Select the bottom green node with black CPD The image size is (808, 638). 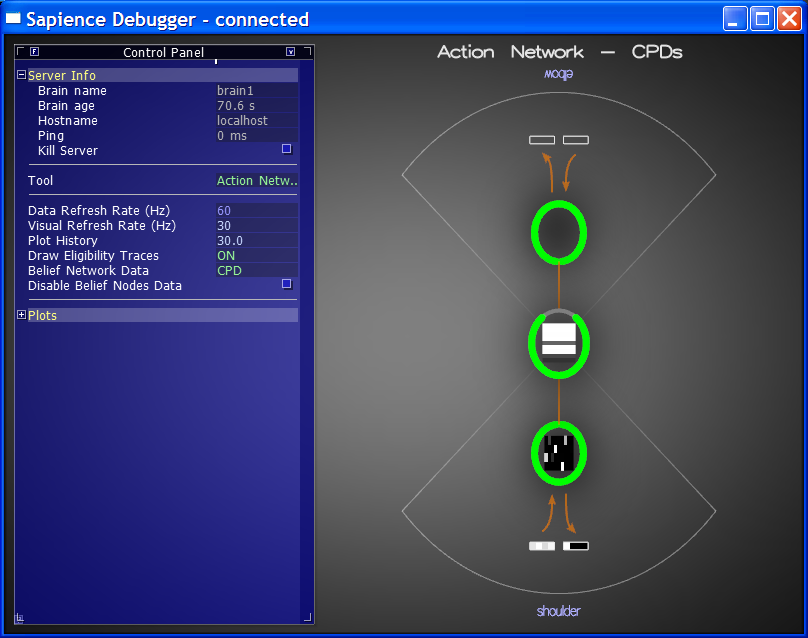(x=558, y=453)
